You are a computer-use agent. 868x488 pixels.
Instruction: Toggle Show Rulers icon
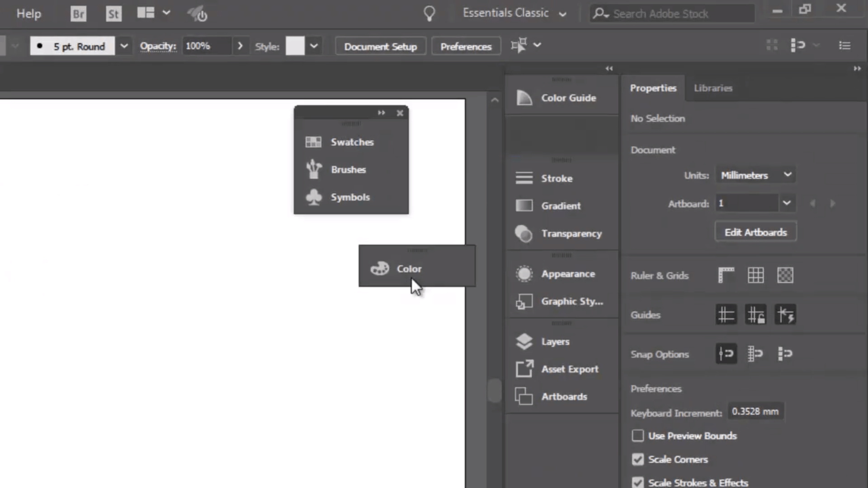[x=726, y=275]
